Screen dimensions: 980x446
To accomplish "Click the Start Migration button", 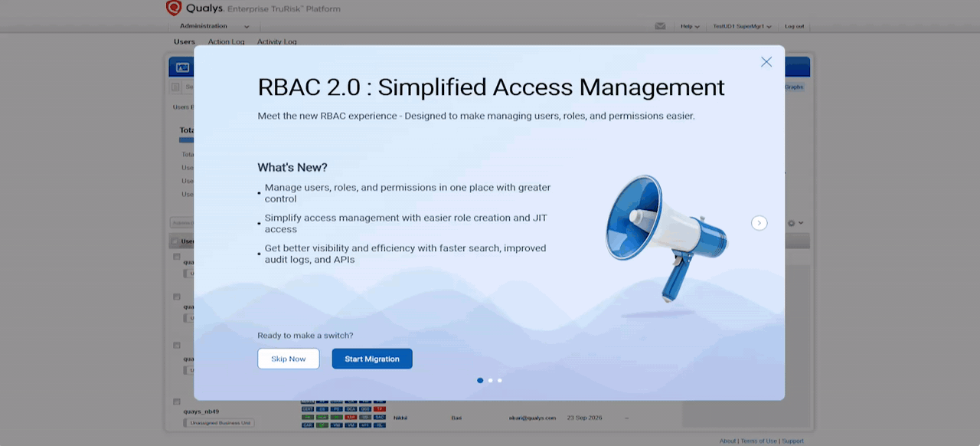I will point(372,359).
